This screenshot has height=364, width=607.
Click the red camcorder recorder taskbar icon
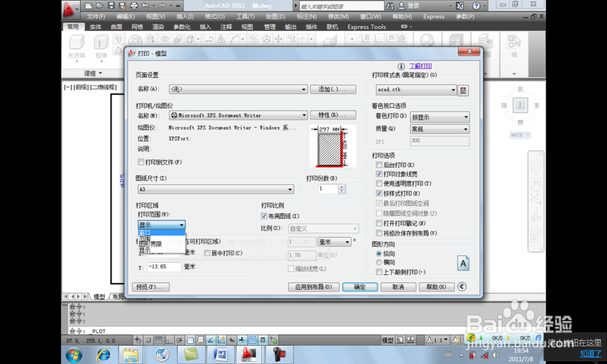pyautogui.click(x=278, y=354)
